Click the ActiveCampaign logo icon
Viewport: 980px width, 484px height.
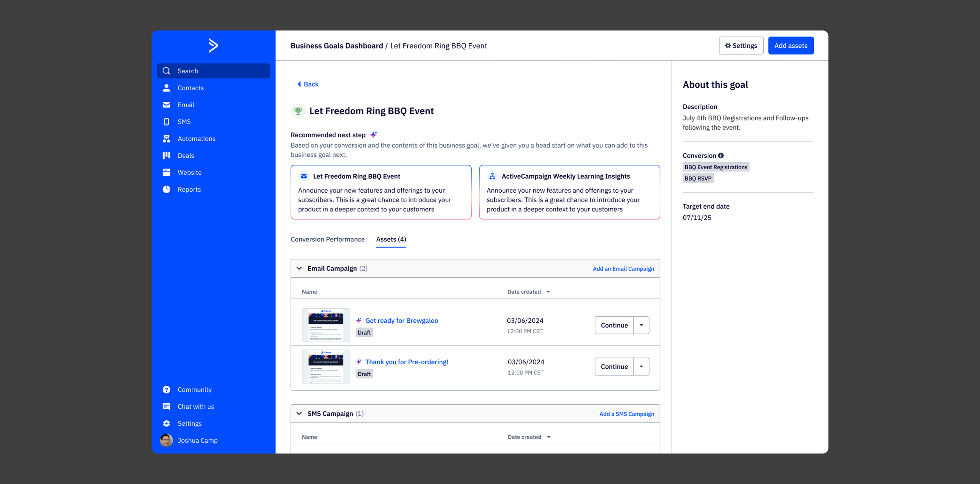(213, 45)
